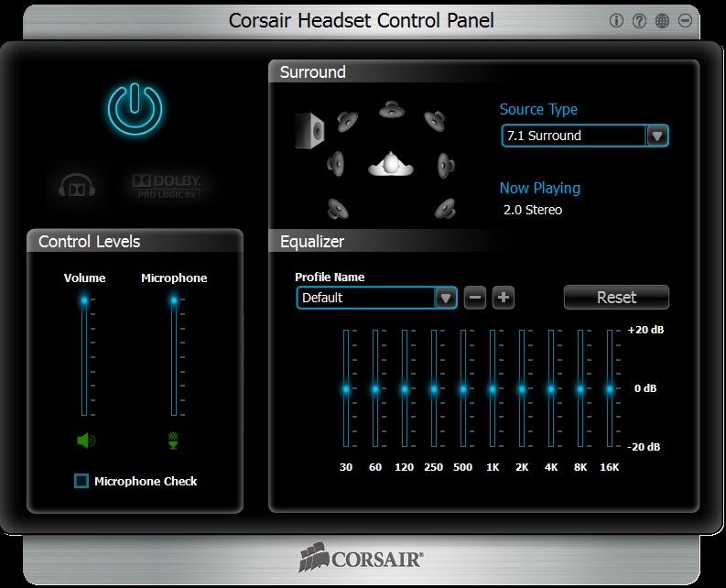The height and width of the screenshot is (588, 726).
Task: Click the globe language icon
Action: pyautogui.click(x=662, y=20)
